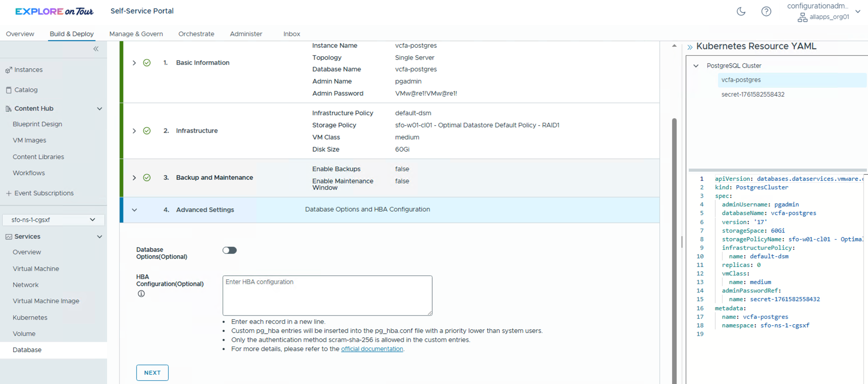This screenshot has width=868, height=384.
Task: Open the official documentation link
Action: pyautogui.click(x=372, y=349)
